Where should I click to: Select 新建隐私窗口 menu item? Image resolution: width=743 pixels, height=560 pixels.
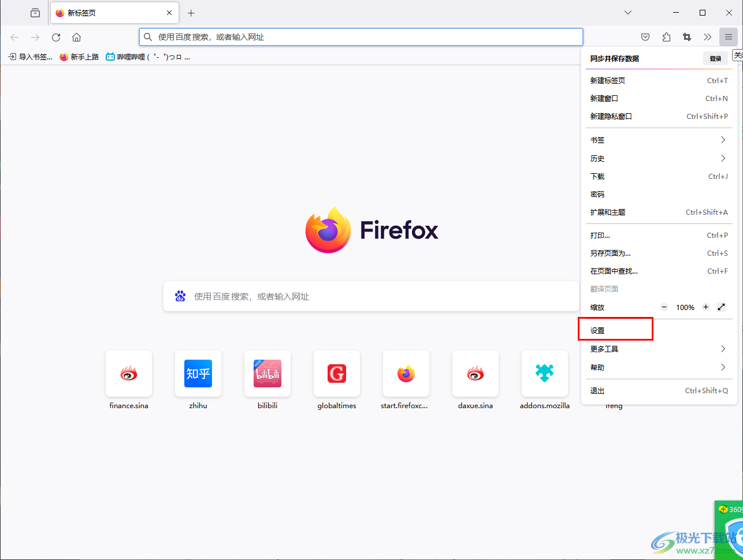click(659, 117)
